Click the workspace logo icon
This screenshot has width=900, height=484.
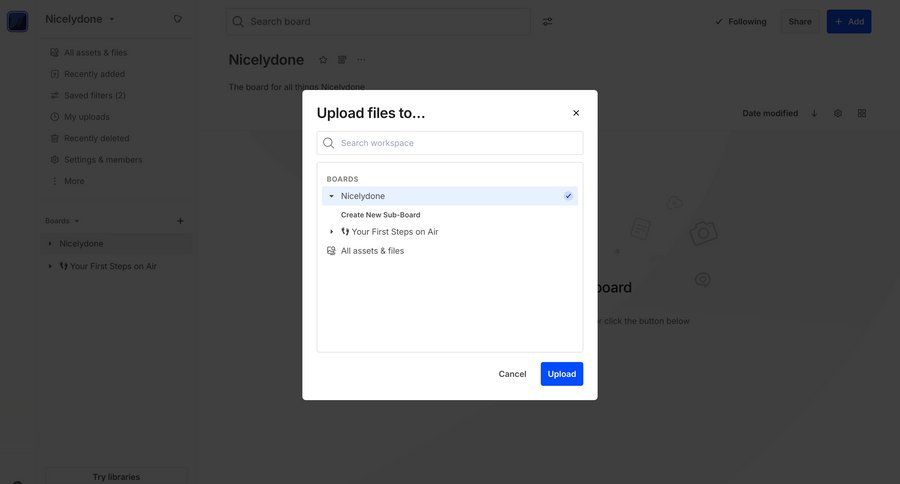pyautogui.click(x=17, y=21)
